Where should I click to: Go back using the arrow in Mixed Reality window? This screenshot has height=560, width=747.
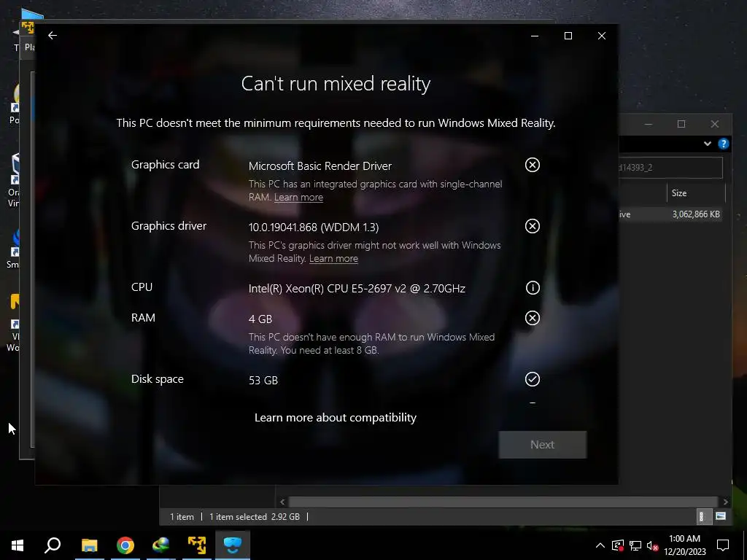[53, 35]
